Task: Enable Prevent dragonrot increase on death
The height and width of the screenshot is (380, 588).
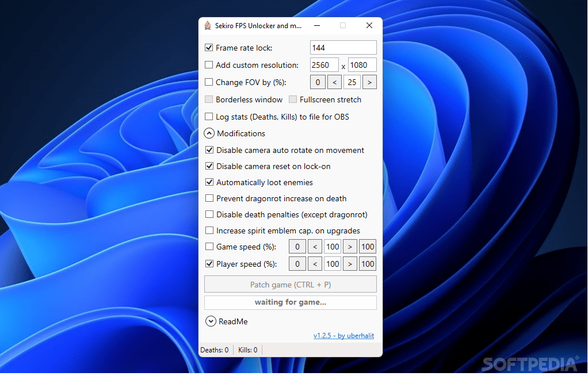Action: coord(209,198)
